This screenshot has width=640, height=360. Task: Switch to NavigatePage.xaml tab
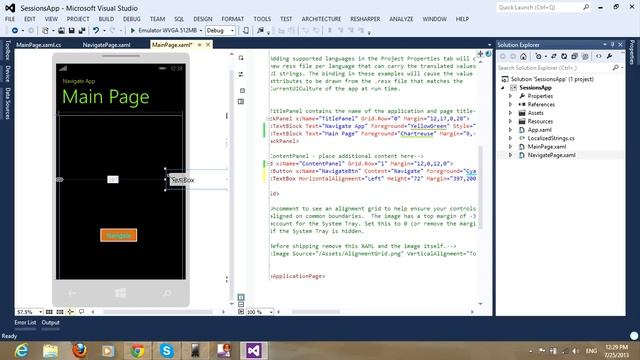click(107, 45)
